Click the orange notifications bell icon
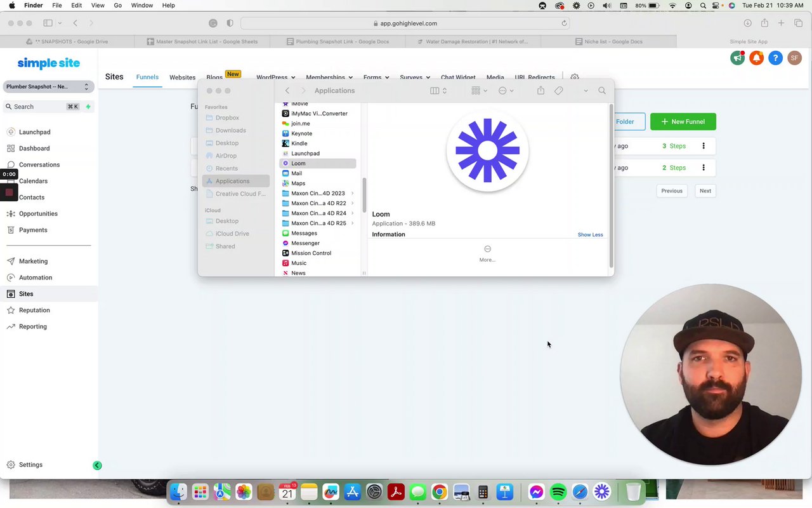 point(756,58)
